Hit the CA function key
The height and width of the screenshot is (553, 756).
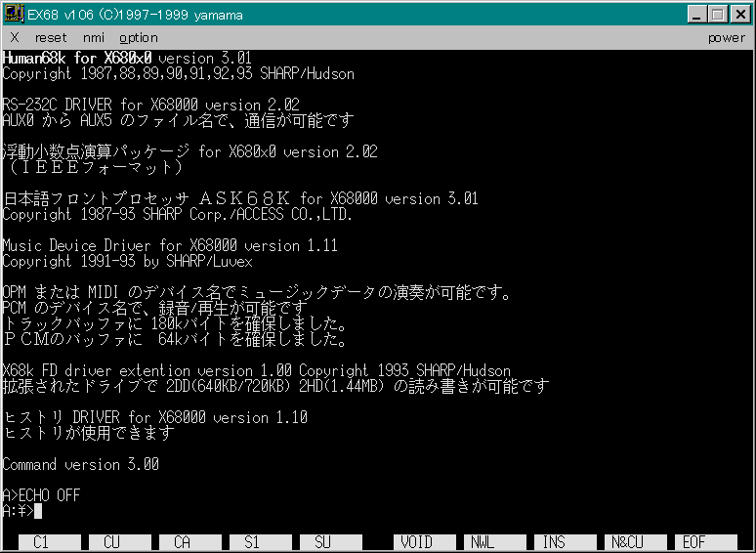pos(182,541)
